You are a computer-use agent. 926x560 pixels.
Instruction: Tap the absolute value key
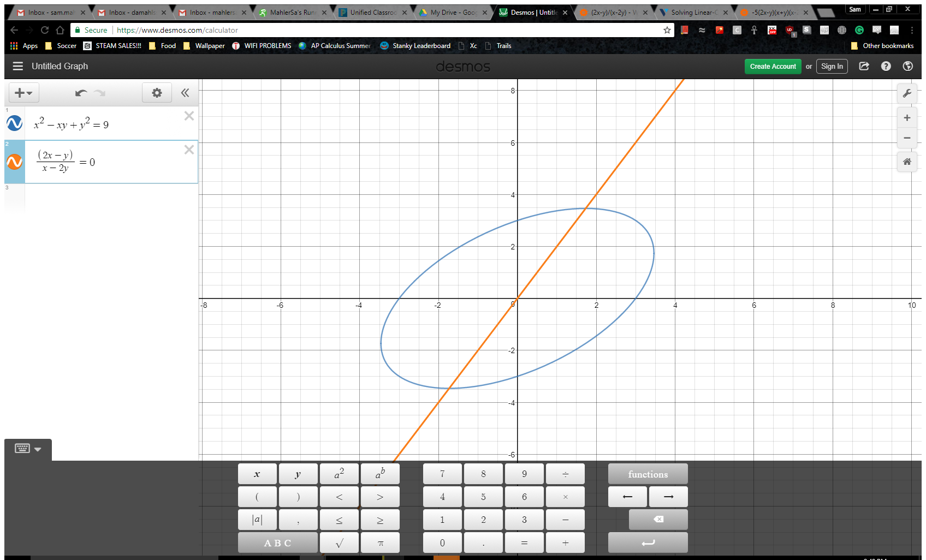pyautogui.click(x=257, y=520)
